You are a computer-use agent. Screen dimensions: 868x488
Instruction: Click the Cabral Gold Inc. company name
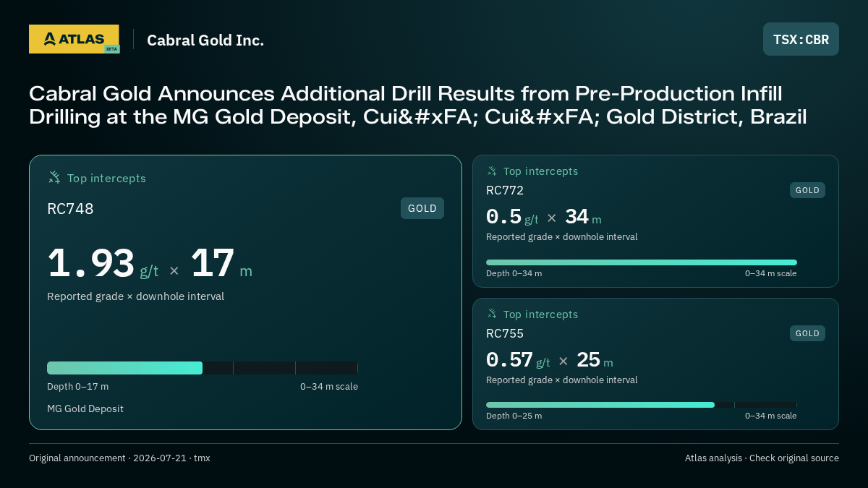click(x=205, y=40)
